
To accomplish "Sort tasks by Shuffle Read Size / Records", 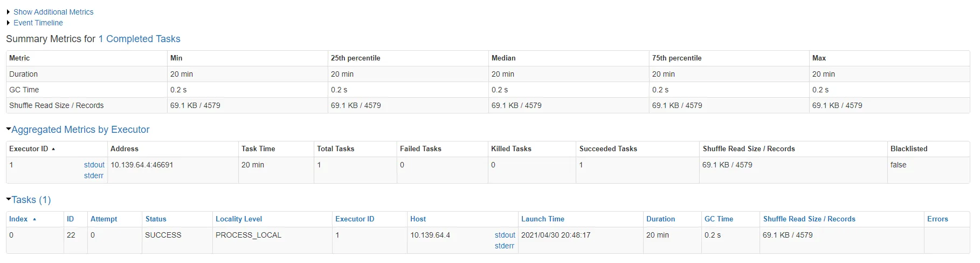I will click(x=809, y=219).
